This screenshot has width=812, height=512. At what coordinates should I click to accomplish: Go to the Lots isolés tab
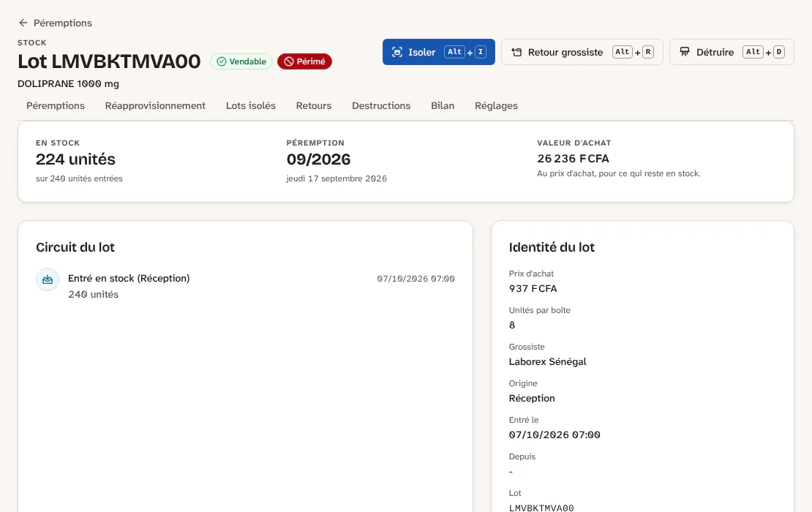tap(251, 105)
